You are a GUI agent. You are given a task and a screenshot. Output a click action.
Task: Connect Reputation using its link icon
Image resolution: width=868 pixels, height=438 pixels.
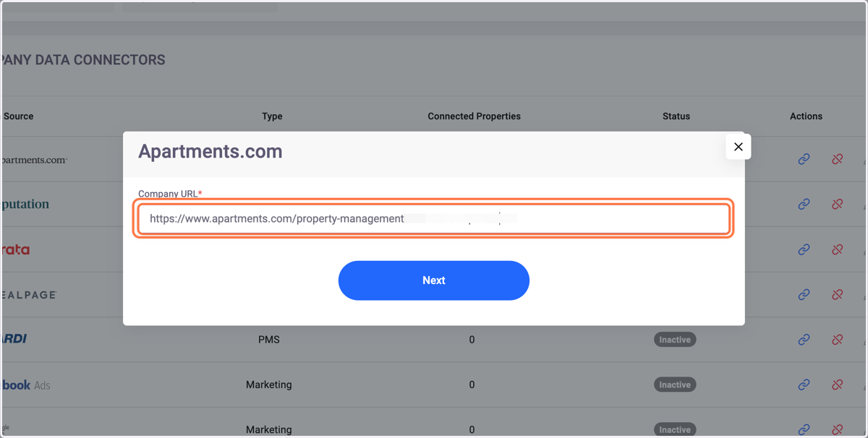pos(804,205)
